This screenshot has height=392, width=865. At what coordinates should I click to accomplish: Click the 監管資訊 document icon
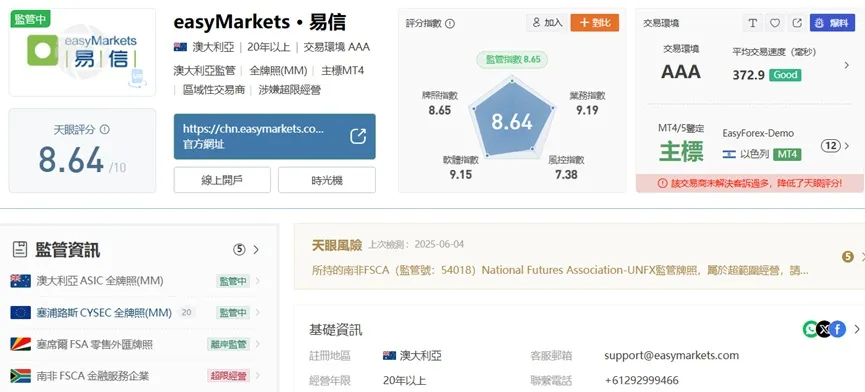tap(20, 250)
